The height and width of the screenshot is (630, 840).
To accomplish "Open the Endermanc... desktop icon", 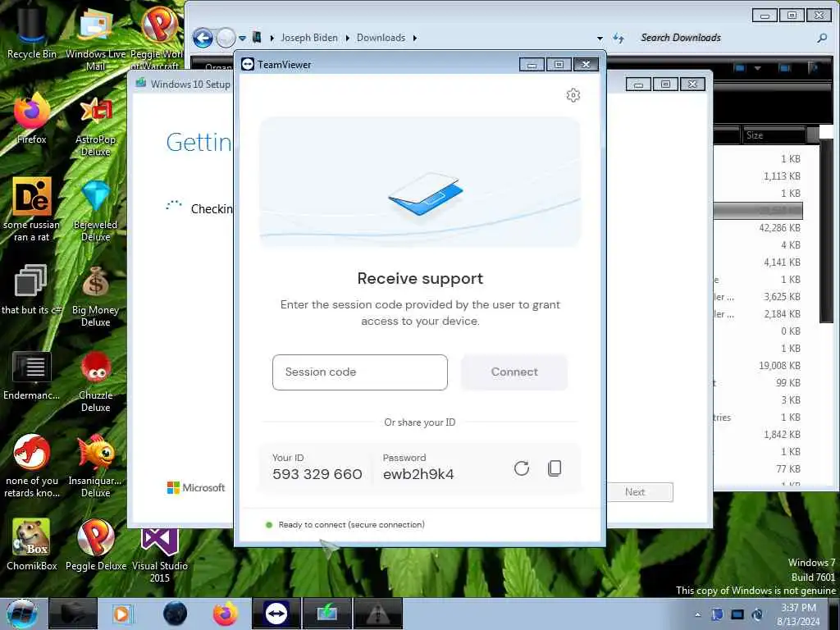I will (x=31, y=375).
